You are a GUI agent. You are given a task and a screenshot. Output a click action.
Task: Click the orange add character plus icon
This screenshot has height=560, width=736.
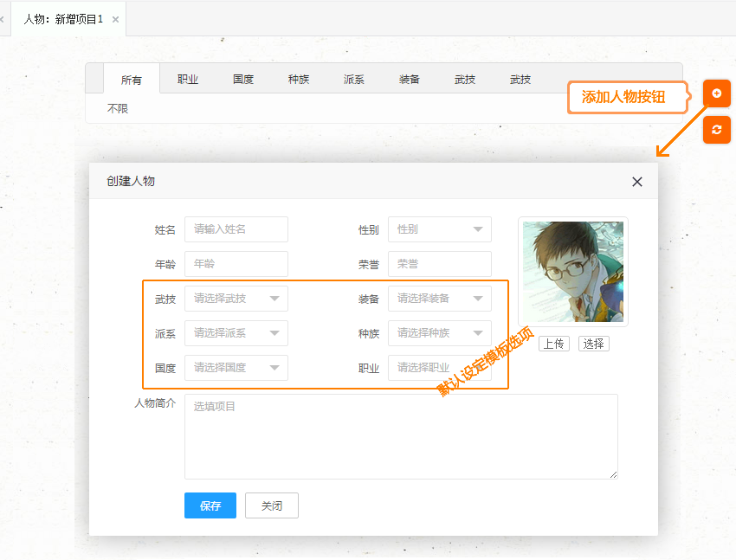[716, 93]
